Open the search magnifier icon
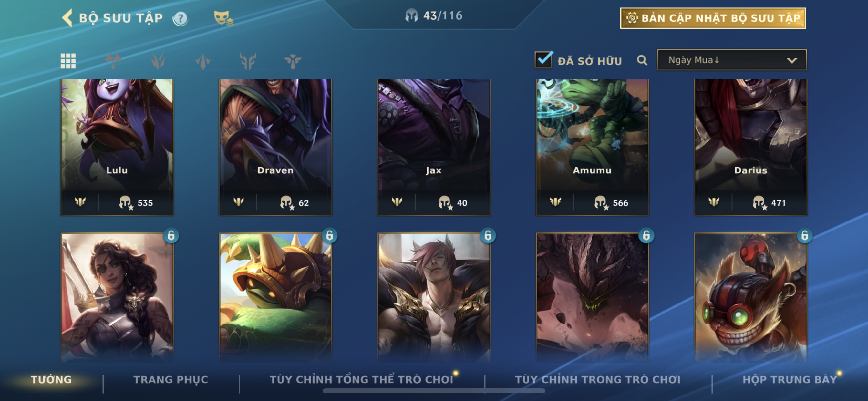 click(x=642, y=60)
